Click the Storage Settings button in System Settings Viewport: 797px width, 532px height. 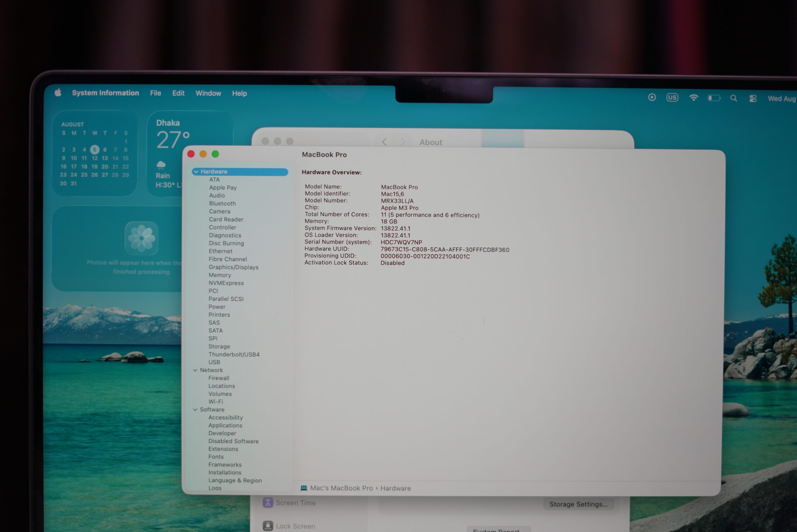(x=578, y=504)
